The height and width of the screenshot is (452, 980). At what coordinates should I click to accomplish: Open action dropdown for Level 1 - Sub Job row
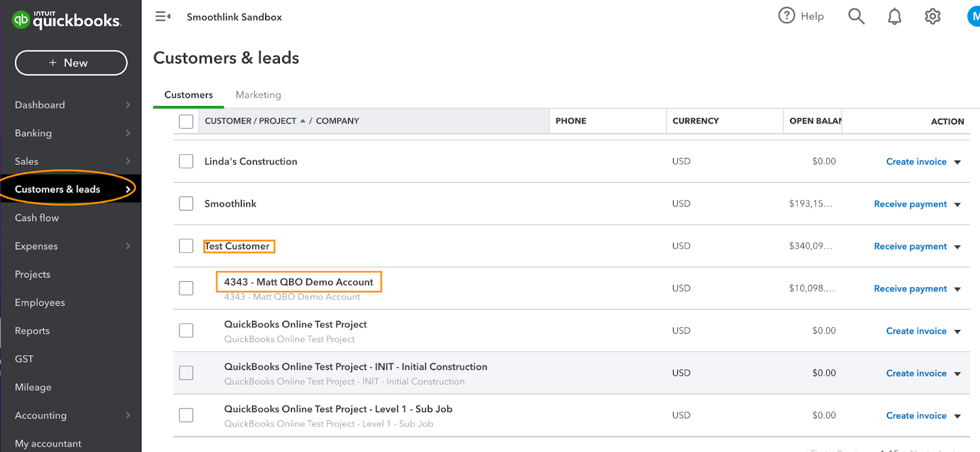tap(957, 416)
